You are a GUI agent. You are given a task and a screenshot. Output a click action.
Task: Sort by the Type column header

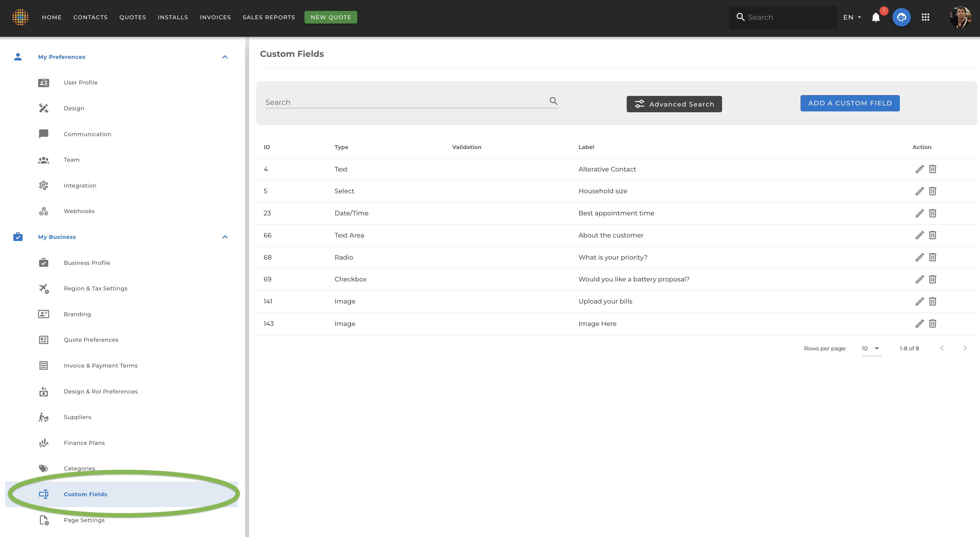point(341,147)
